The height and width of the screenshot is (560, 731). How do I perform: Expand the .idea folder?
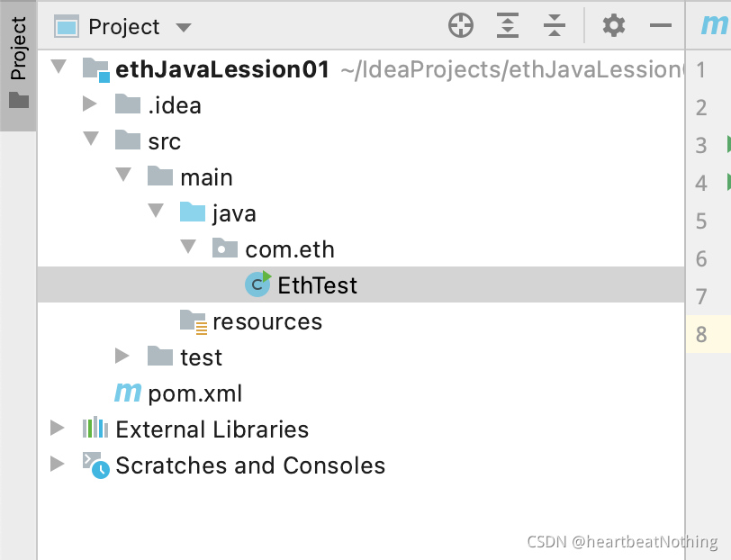(89, 104)
